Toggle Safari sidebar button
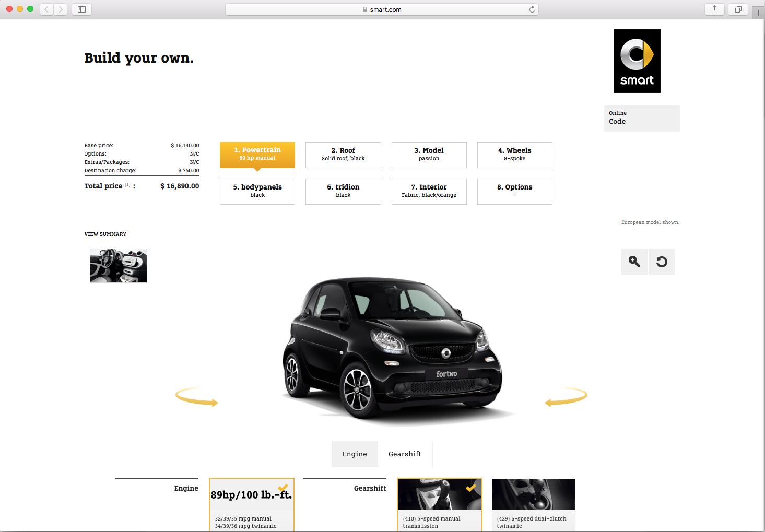765x532 pixels. tap(82, 9)
